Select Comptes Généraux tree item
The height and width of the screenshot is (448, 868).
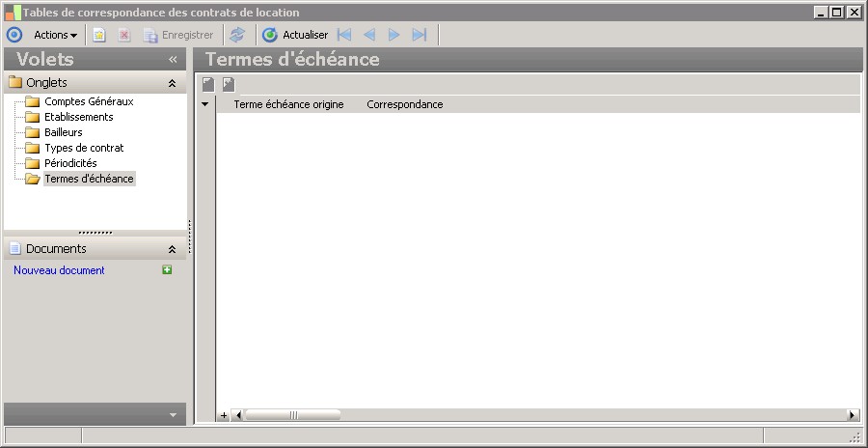pos(89,101)
